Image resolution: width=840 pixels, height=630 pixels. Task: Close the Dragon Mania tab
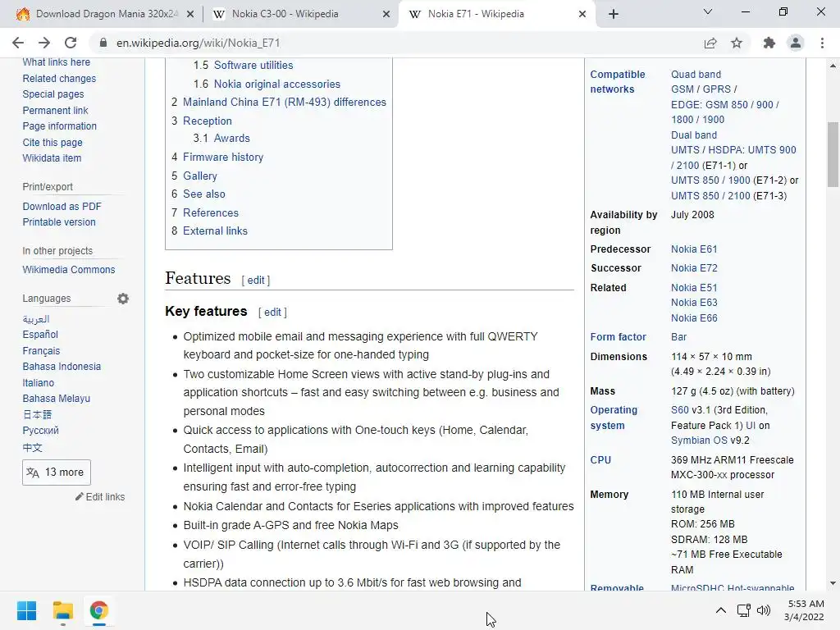(190, 15)
